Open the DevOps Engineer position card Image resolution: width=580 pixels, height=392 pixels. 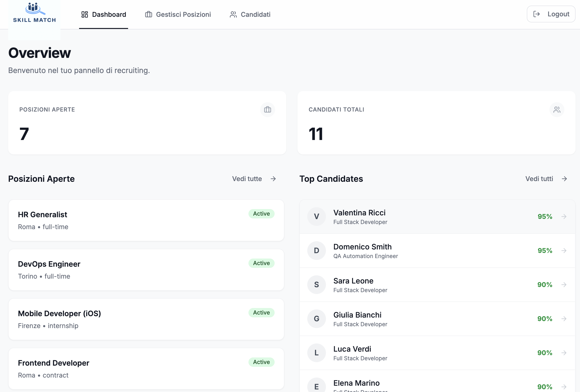click(x=146, y=270)
